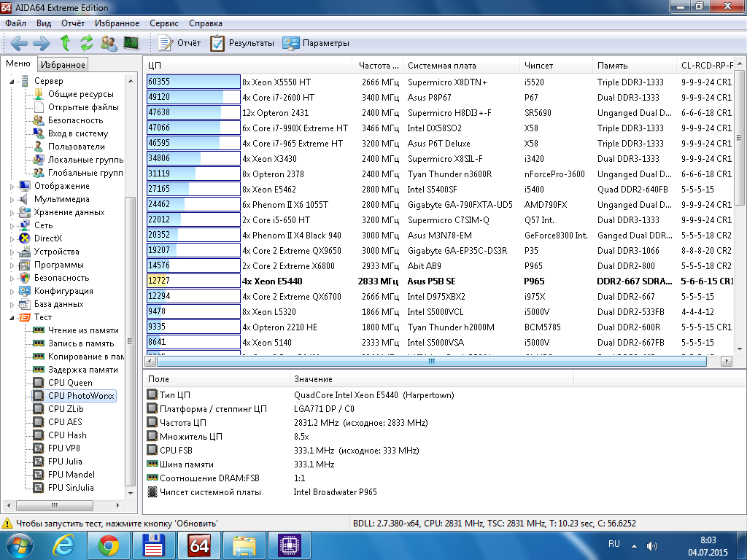
Task: Open Google Chrome from taskbar
Action: click(x=108, y=545)
